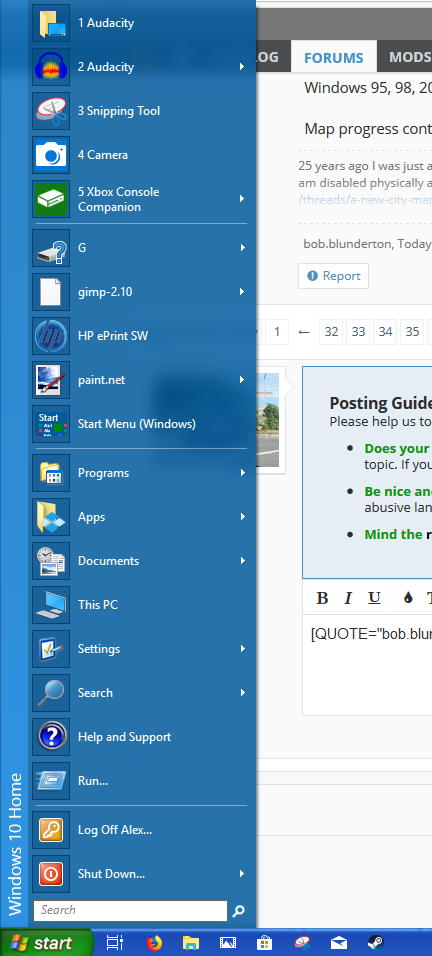
Task: Go to forum page 35
Action: pyautogui.click(x=413, y=332)
